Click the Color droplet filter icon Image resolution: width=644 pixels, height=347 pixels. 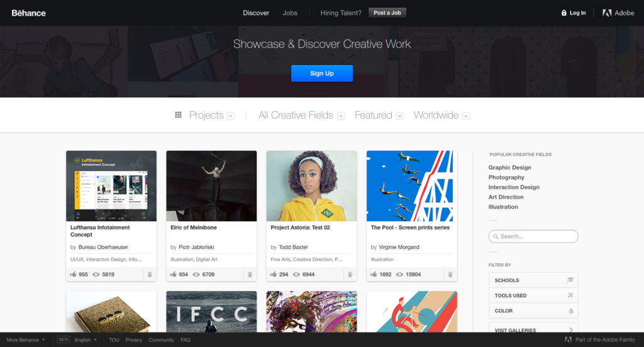(570, 311)
